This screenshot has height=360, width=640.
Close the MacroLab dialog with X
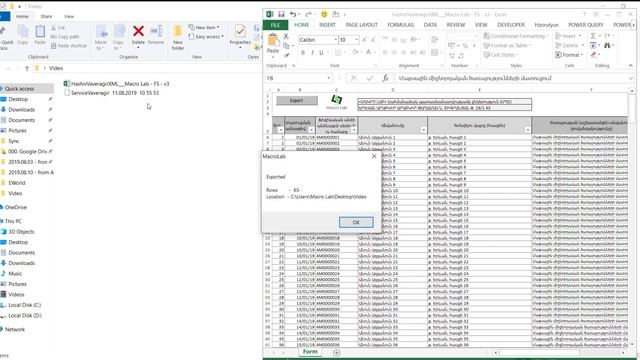pos(374,156)
